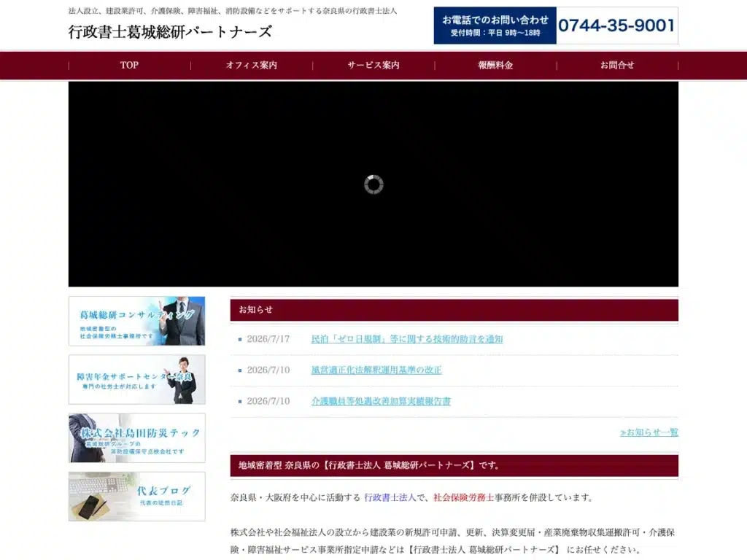The height and width of the screenshot is (560, 747).
Task: Click the red 社会保険労務士 text
Action: [x=463, y=497]
